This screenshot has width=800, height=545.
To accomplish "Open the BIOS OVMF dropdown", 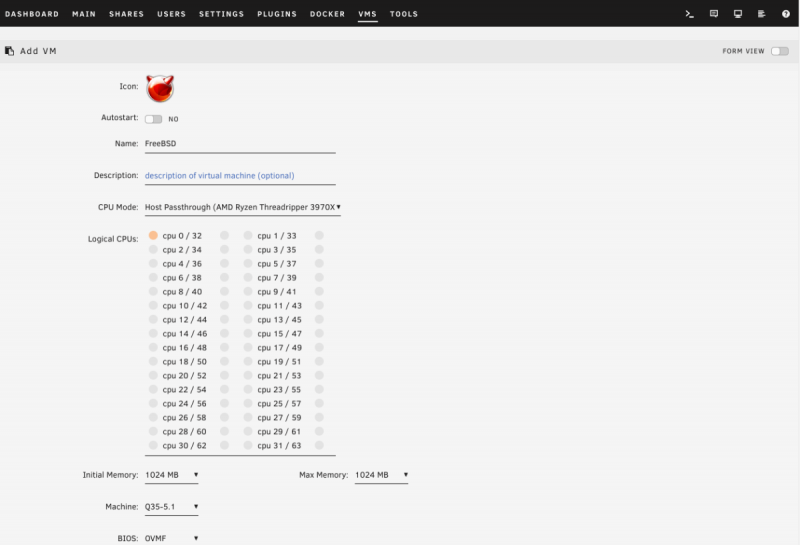I will [171, 538].
